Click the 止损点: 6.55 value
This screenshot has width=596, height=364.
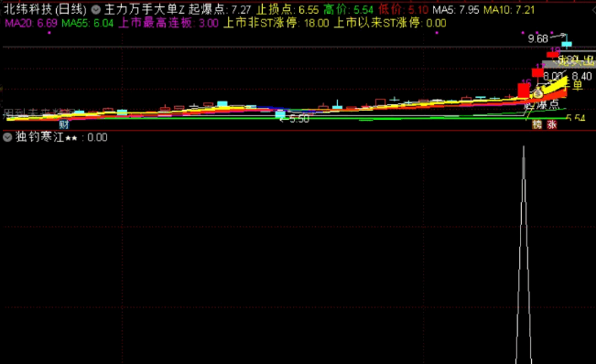coord(287,9)
